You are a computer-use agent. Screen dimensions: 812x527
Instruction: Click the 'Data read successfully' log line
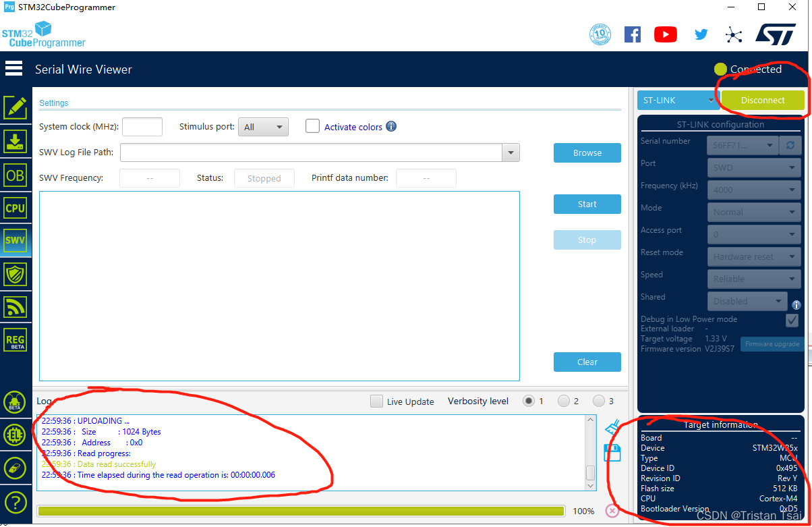click(98, 464)
